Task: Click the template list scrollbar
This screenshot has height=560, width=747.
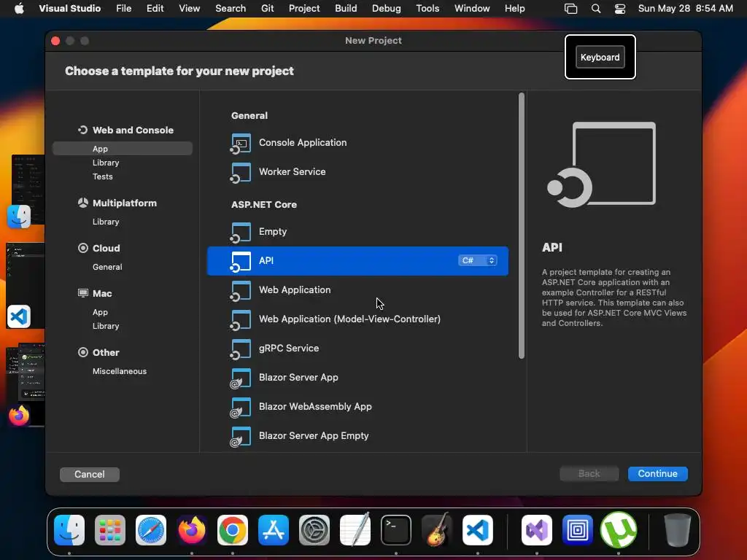Action: tap(521, 226)
